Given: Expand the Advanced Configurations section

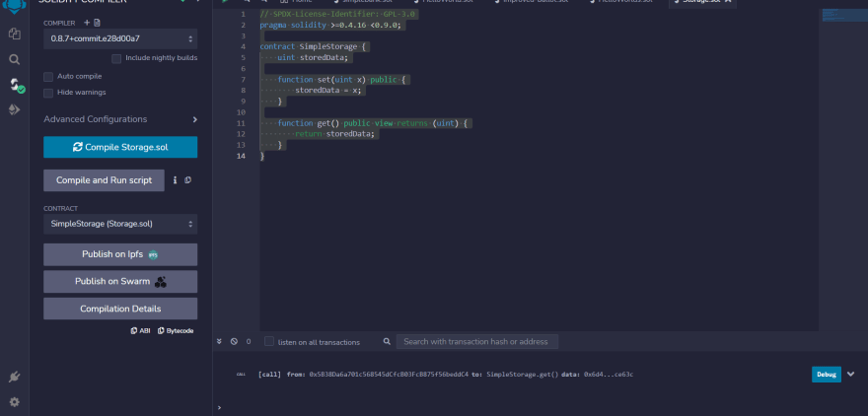Looking at the screenshot, I should (x=120, y=119).
